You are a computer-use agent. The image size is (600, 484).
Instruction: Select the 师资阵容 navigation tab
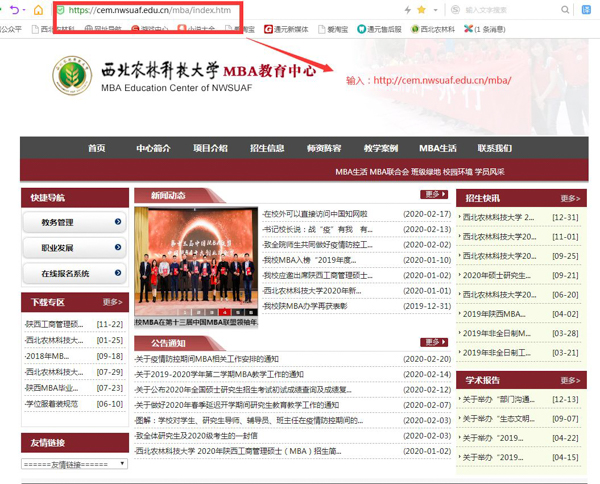[x=324, y=148]
